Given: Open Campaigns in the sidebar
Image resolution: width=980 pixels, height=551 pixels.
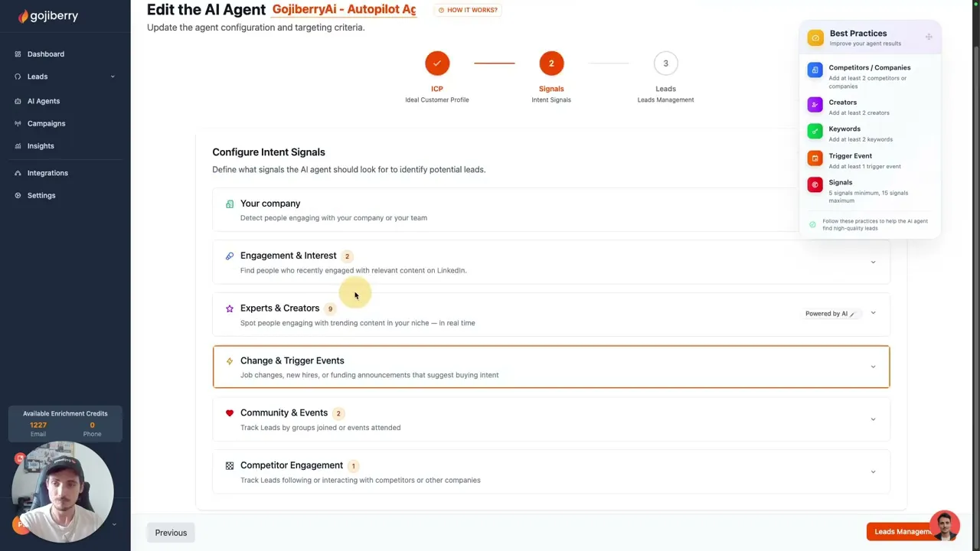Looking at the screenshot, I should (47, 123).
